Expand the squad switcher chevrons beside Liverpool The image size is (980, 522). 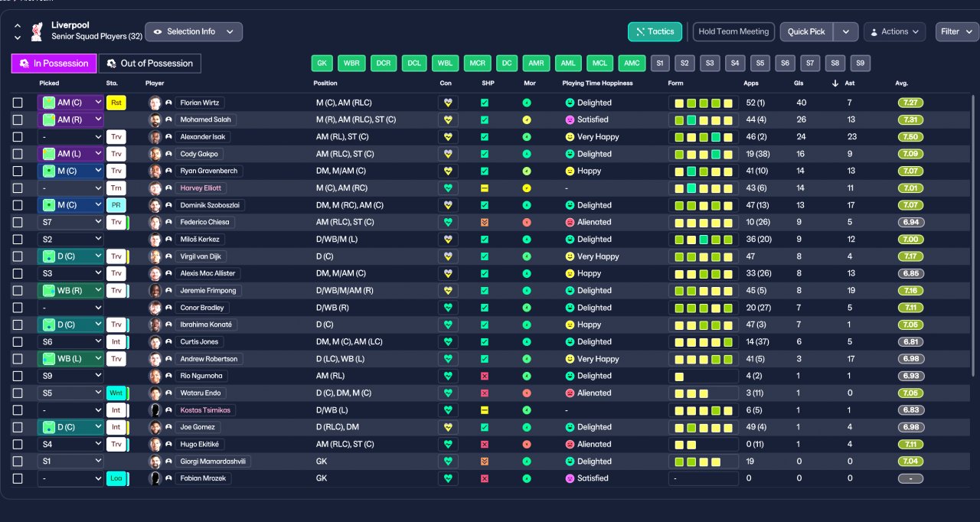point(18,31)
